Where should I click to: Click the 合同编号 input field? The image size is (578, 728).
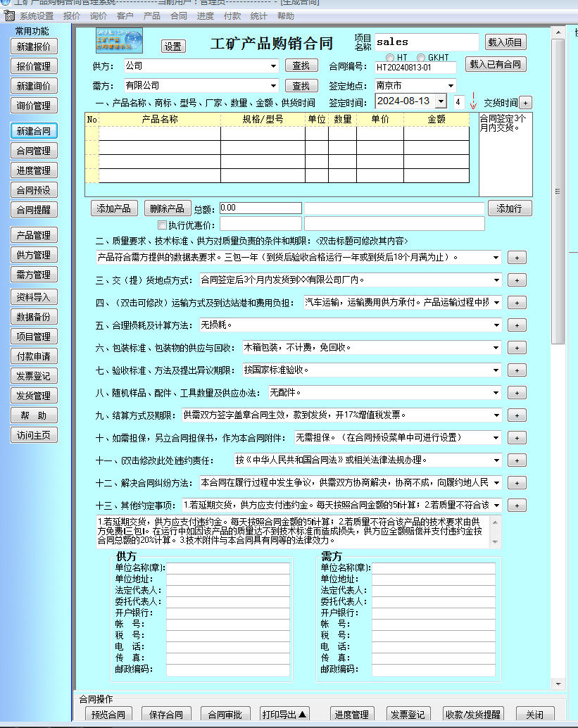coord(415,68)
